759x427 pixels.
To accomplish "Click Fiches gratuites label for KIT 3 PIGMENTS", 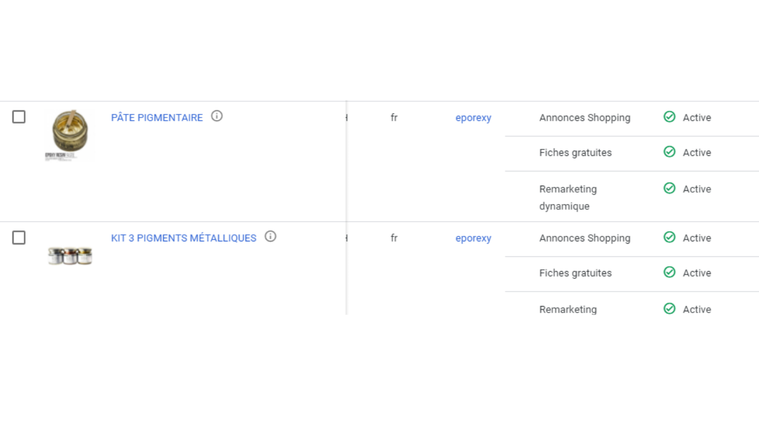I will coord(575,273).
